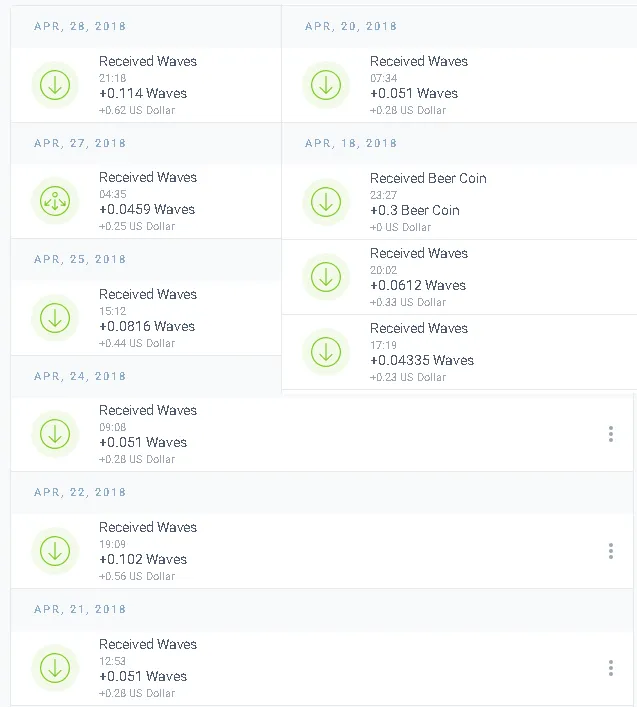This screenshot has width=637, height=707.
Task: Click the 20:02 transaction time
Action: tap(384, 270)
